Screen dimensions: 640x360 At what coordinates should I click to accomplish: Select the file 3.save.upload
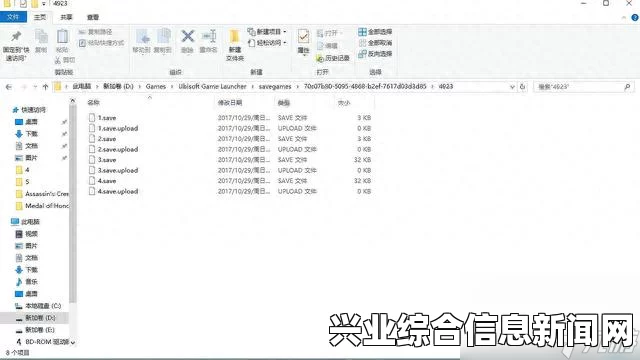118,171
